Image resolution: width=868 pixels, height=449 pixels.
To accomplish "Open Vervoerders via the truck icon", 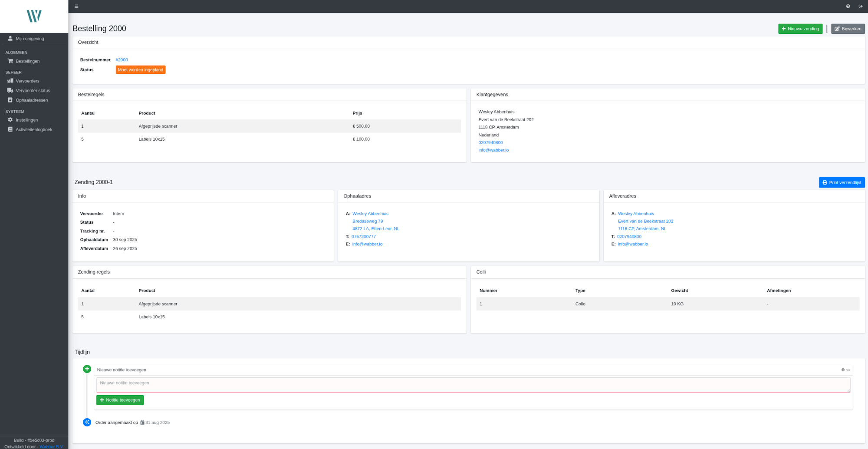I will (x=10, y=81).
